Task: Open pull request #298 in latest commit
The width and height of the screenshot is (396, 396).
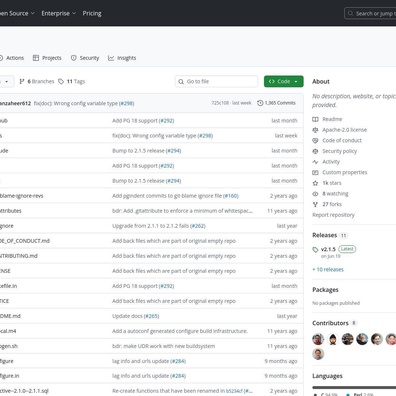Action: (127, 103)
